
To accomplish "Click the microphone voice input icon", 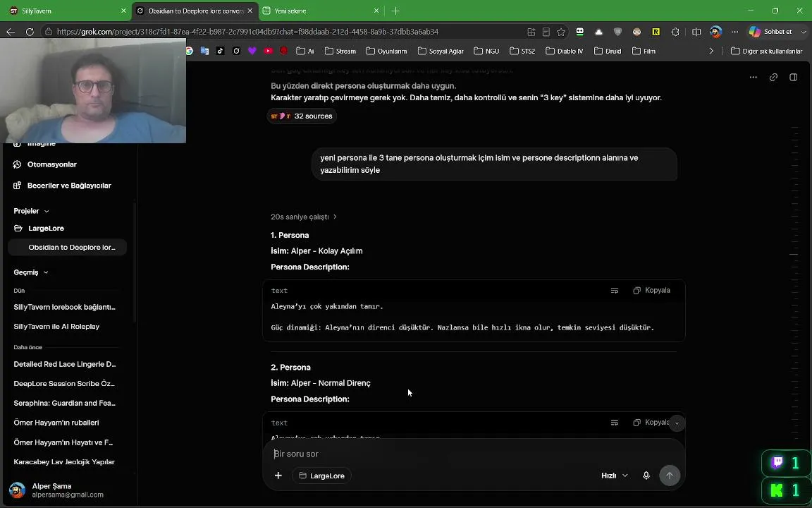I will pyautogui.click(x=646, y=476).
